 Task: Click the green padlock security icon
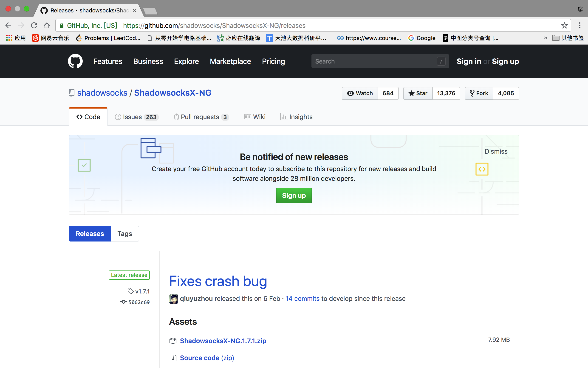[62, 26]
